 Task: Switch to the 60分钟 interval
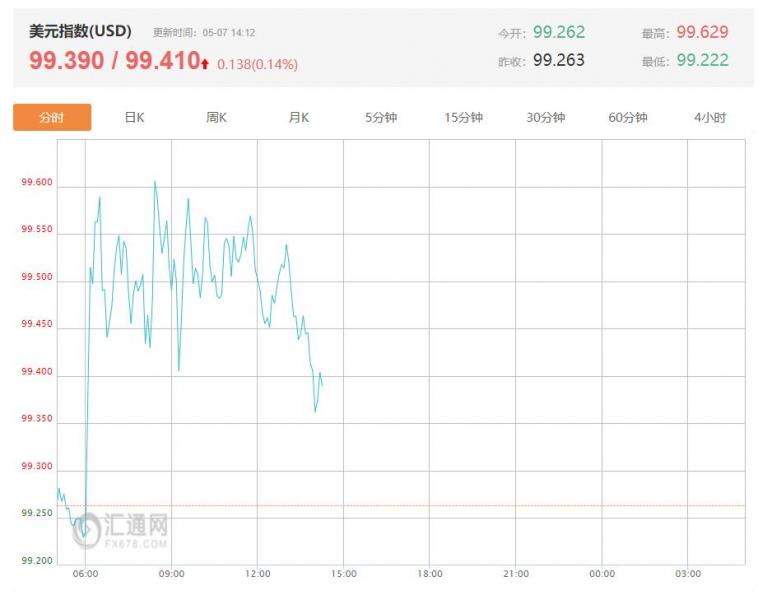(x=628, y=118)
